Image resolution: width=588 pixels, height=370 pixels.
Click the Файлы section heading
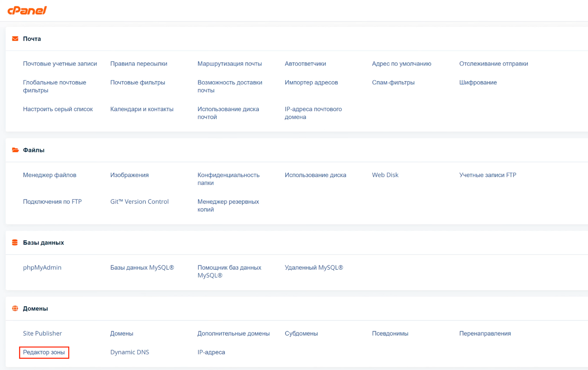click(x=33, y=150)
